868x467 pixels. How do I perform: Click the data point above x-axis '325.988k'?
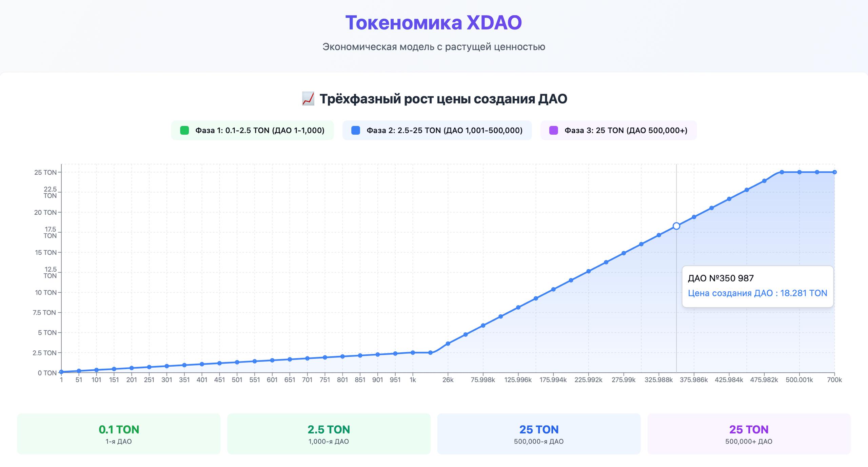pos(659,235)
